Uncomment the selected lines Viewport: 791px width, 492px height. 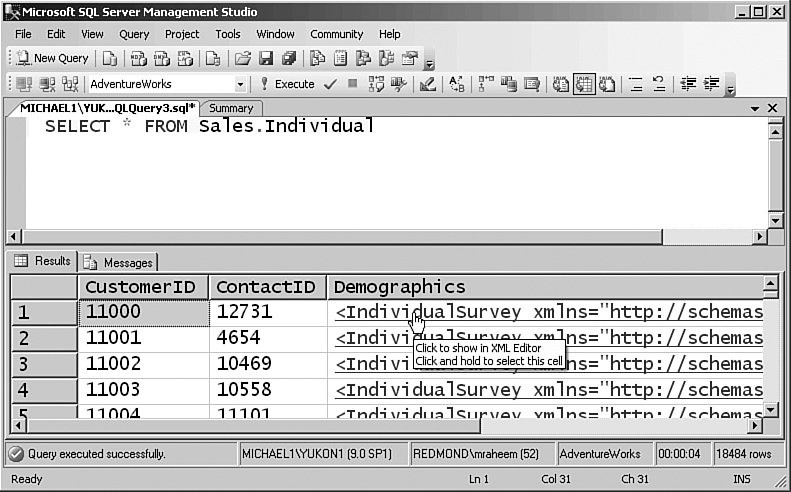[659, 84]
